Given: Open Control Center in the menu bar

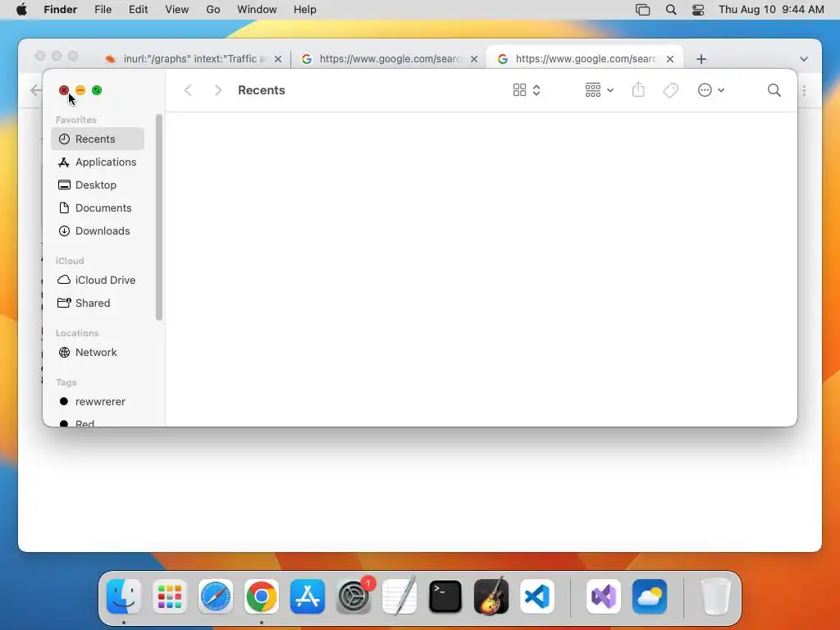Looking at the screenshot, I should pyautogui.click(x=698, y=10).
